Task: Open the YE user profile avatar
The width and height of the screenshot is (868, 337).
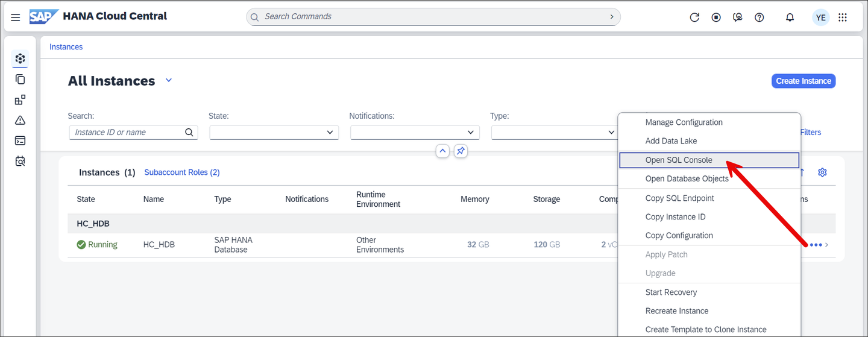Action: [x=820, y=17]
